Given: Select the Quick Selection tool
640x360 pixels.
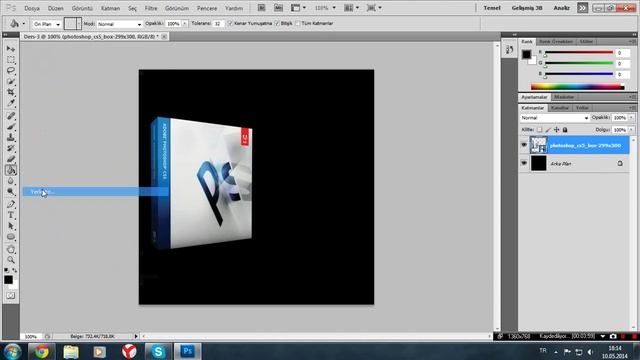Looking at the screenshot, I should tap(11, 81).
